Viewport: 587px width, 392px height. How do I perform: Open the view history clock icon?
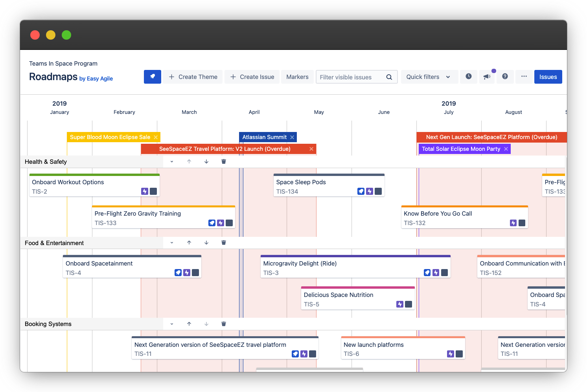click(x=468, y=77)
